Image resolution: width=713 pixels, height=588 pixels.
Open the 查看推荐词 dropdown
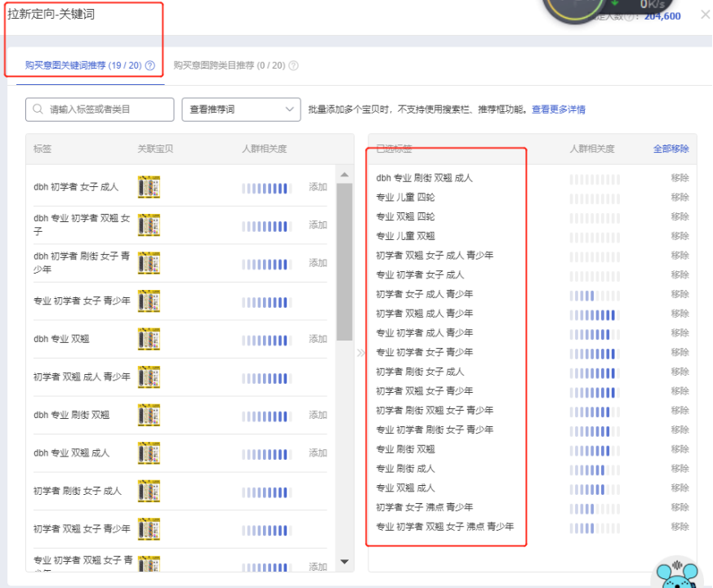click(x=241, y=109)
